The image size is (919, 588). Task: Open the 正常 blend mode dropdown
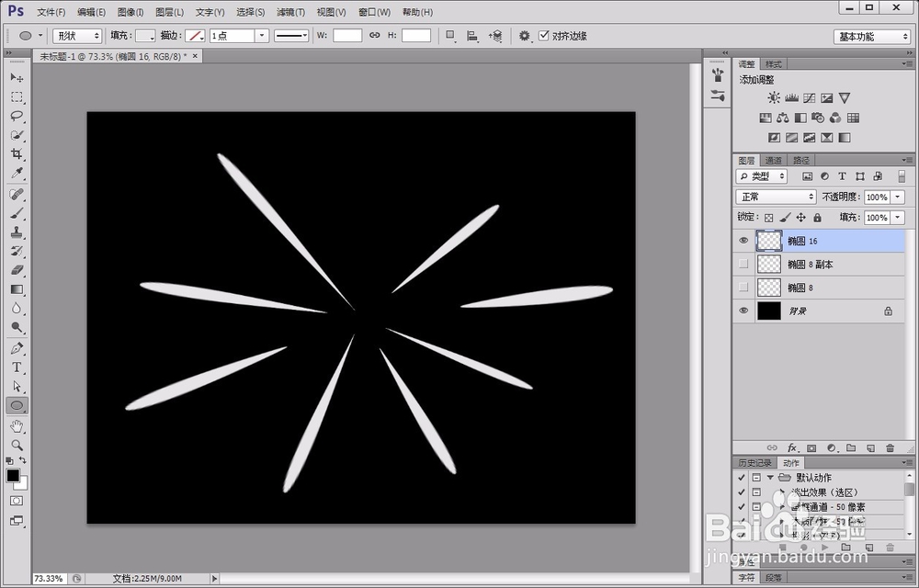[x=776, y=197]
